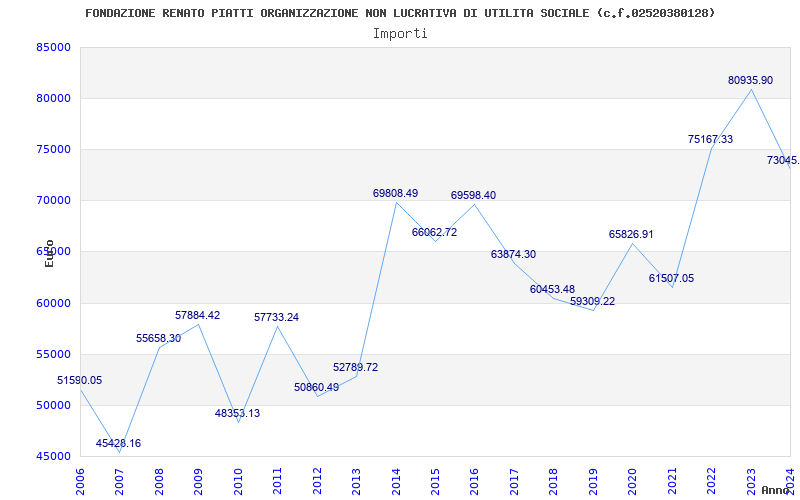Select data label 66062.72
Image resolution: width=800 pixels, height=500 pixels.
[x=435, y=232]
